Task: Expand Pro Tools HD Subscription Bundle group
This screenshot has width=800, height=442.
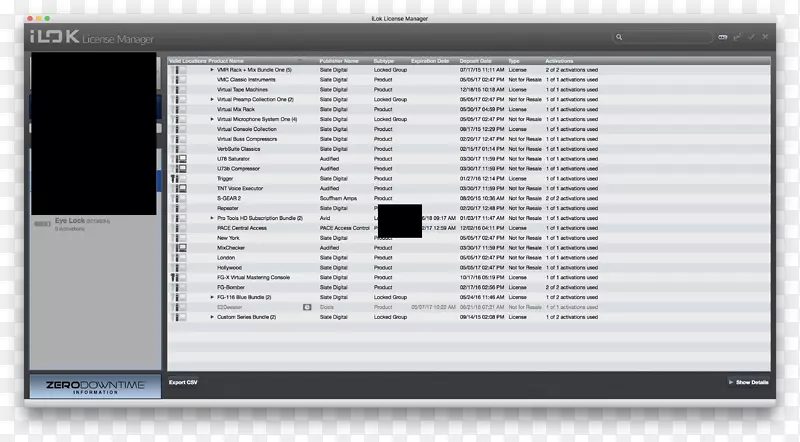Action: (212, 218)
